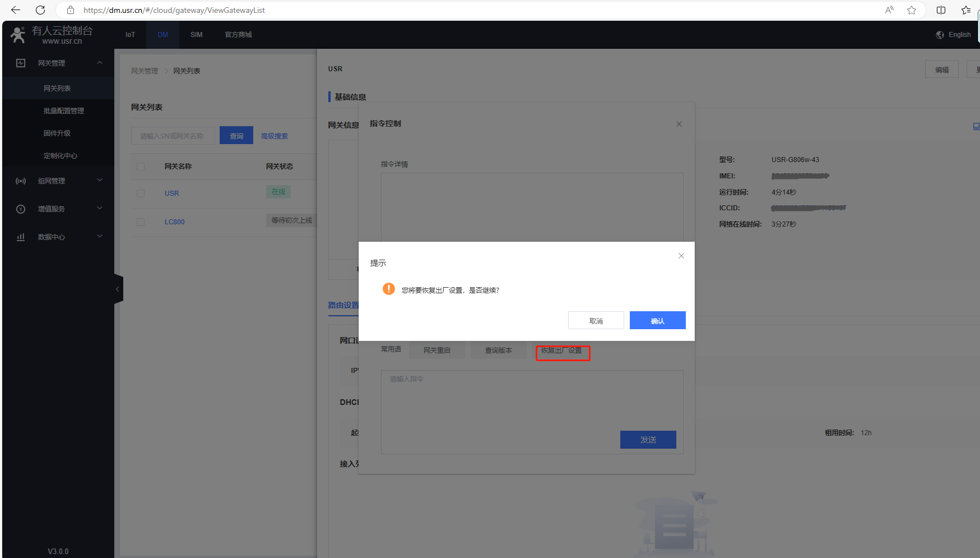
Task: Collapse sidebar using the arrow handle
Action: coord(118,289)
